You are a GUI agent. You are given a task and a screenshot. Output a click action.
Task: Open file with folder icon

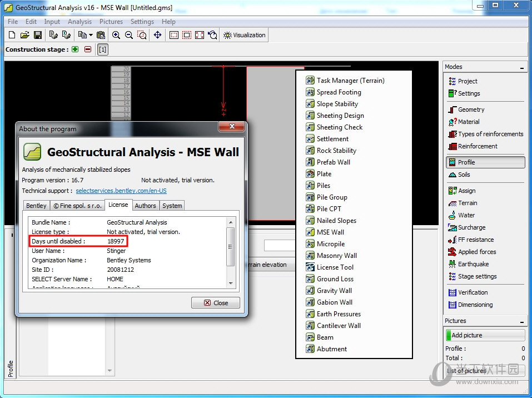(x=25, y=35)
